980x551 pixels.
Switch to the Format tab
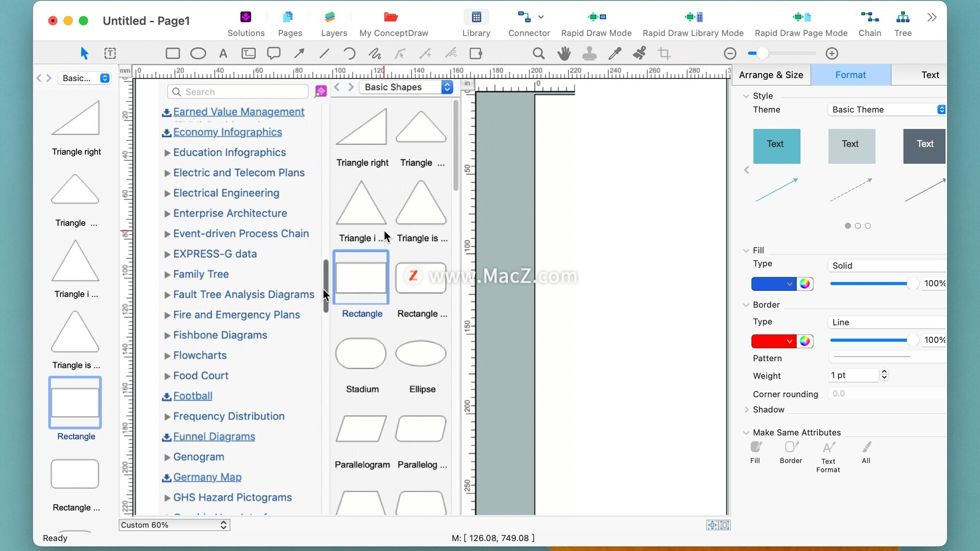(850, 75)
